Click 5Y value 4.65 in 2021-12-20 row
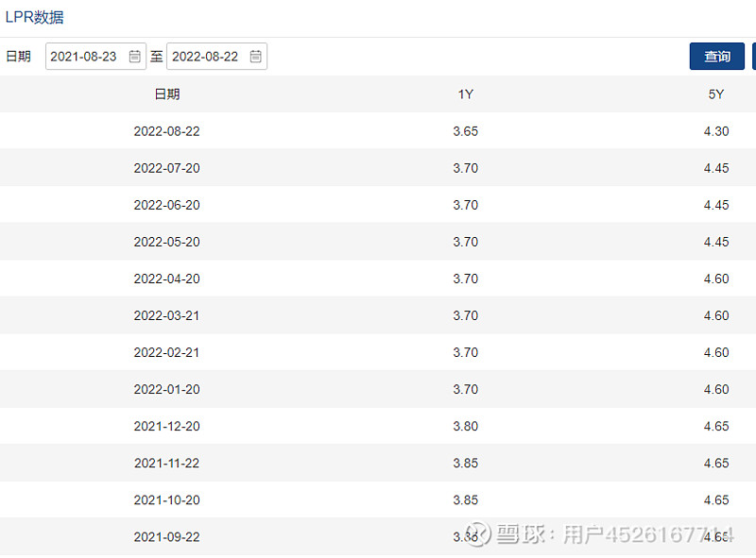The height and width of the screenshot is (558, 756). coord(716,426)
